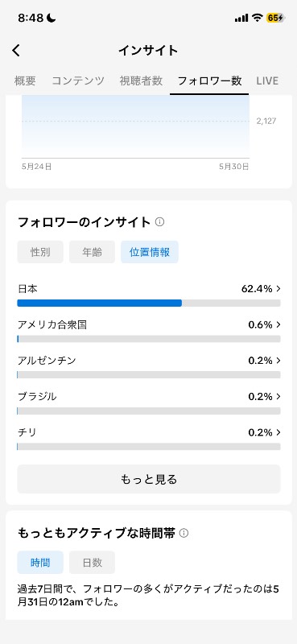
Task: Expand the アメリカ合衆国 0.6% chevron
Action: pyautogui.click(x=278, y=325)
